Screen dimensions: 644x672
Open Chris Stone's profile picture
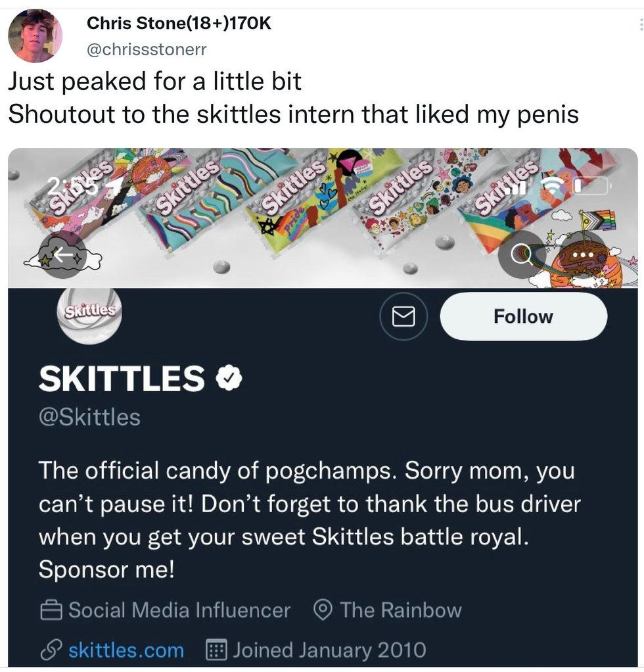(x=34, y=36)
